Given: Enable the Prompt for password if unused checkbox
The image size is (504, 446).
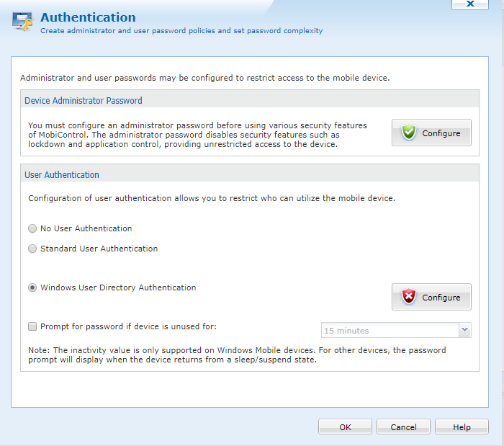Looking at the screenshot, I should (32, 326).
